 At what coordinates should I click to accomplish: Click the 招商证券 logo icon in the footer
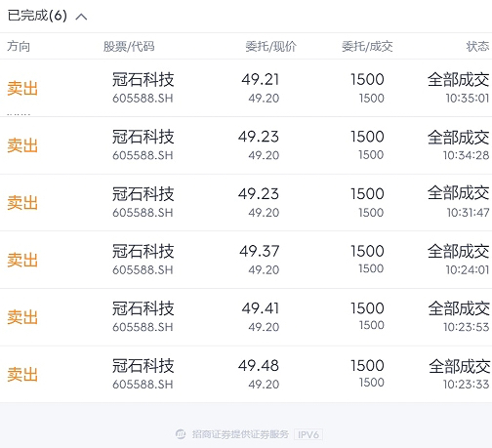click(181, 434)
